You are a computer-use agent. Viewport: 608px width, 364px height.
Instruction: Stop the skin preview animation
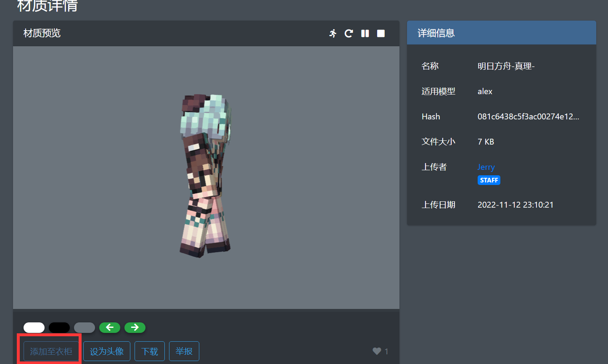tap(381, 34)
